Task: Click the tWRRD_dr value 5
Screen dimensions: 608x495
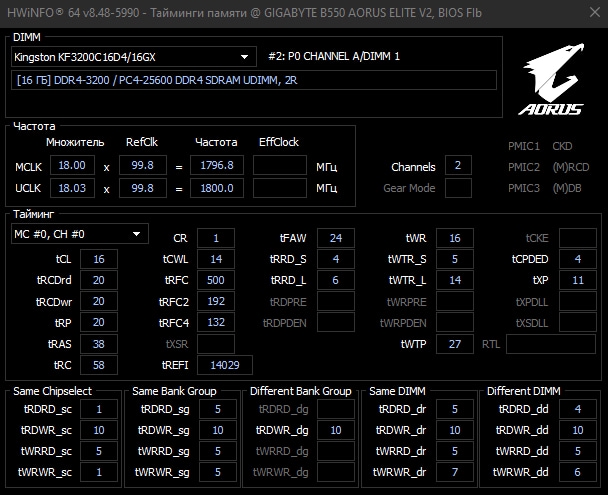Action: point(455,451)
